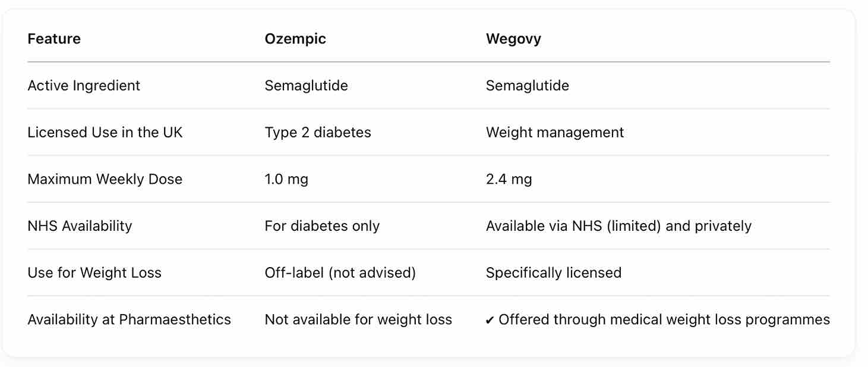Image resolution: width=868 pixels, height=367 pixels.
Task: Click the Weight management cell
Action: pos(555,132)
